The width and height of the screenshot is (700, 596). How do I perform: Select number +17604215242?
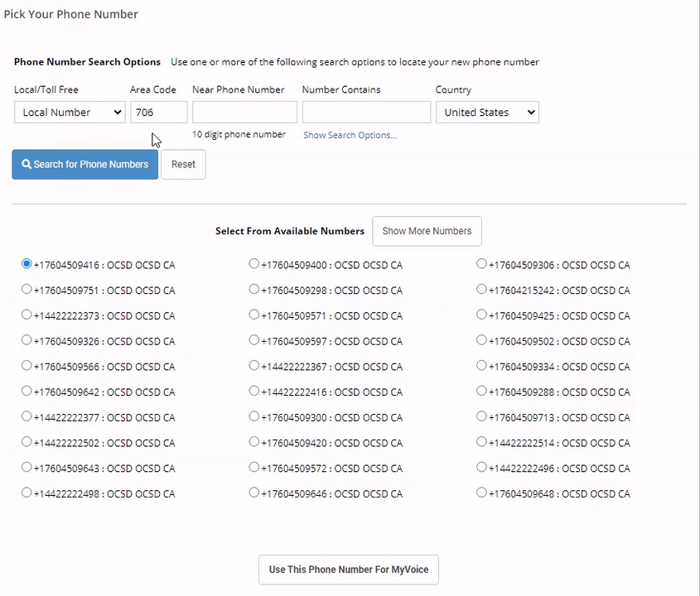coord(481,290)
